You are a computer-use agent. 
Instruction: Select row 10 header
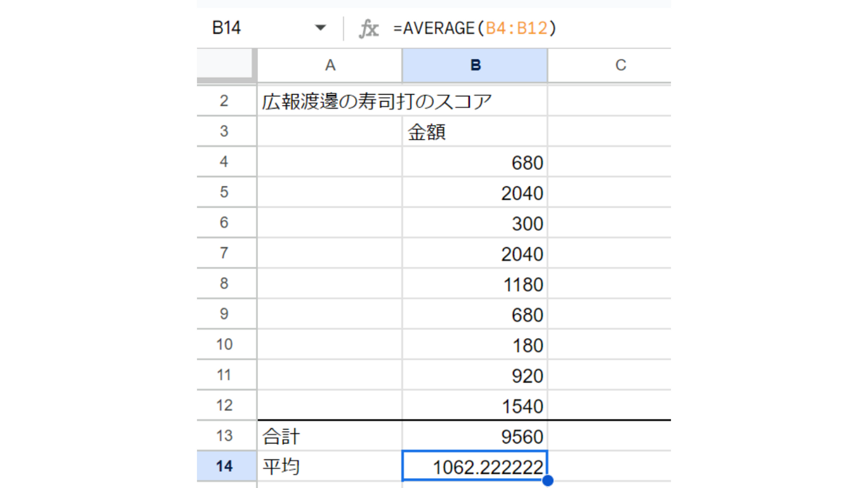(x=224, y=344)
